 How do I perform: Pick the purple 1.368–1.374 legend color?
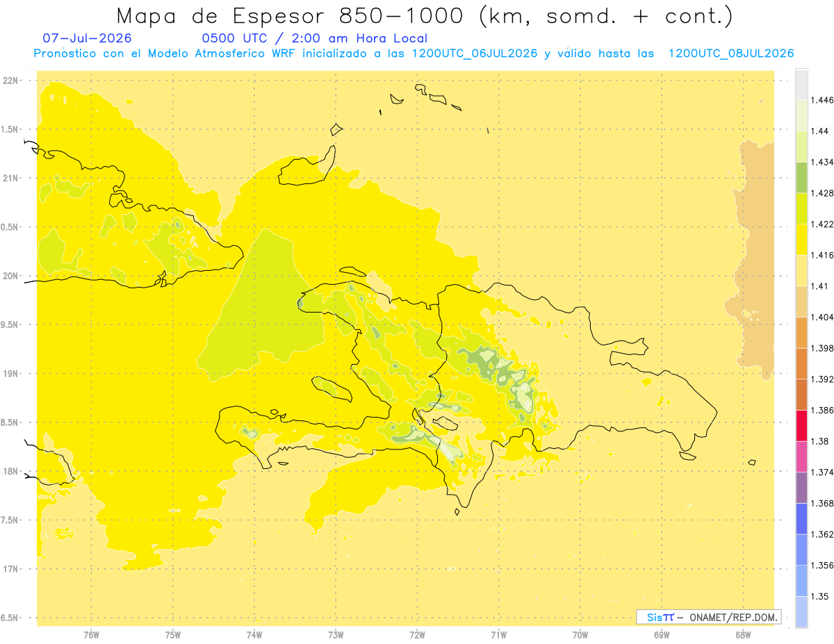801,487
